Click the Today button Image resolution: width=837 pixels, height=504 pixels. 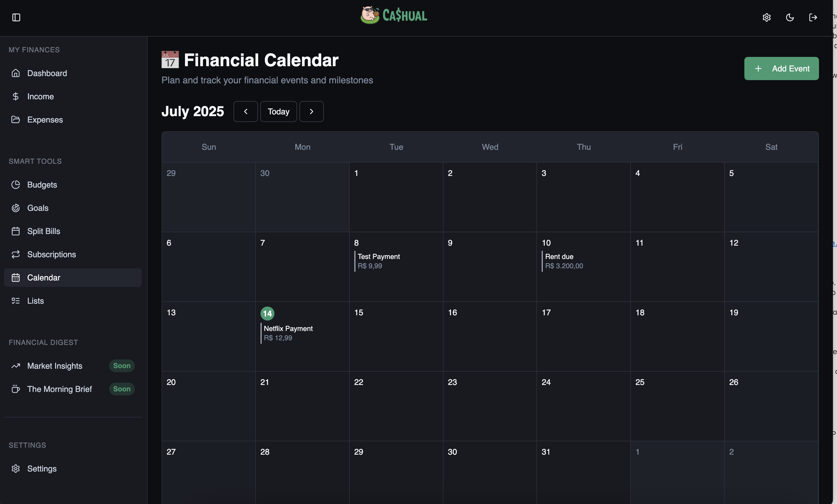278,111
